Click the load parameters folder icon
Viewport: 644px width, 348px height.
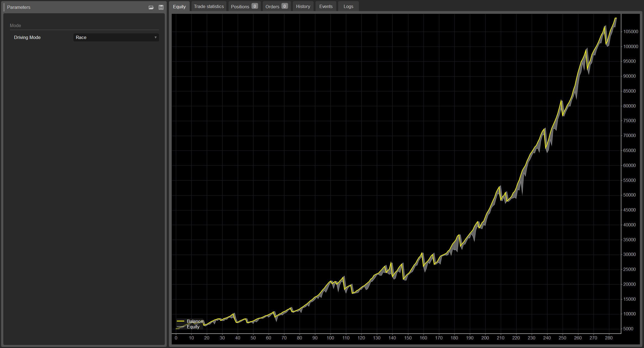click(151, 7)
